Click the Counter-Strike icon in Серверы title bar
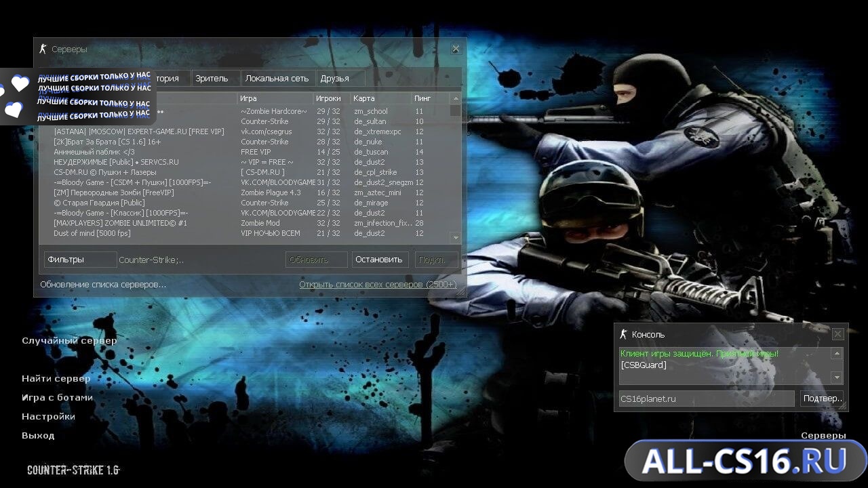 coord(43,49)
